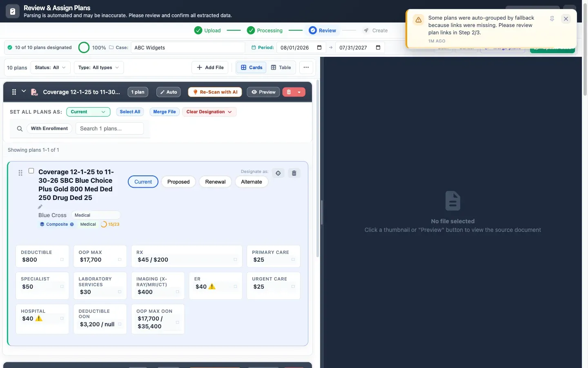
Task: Click the 15/23 fields progress indicator
Action: click(110, 224)
